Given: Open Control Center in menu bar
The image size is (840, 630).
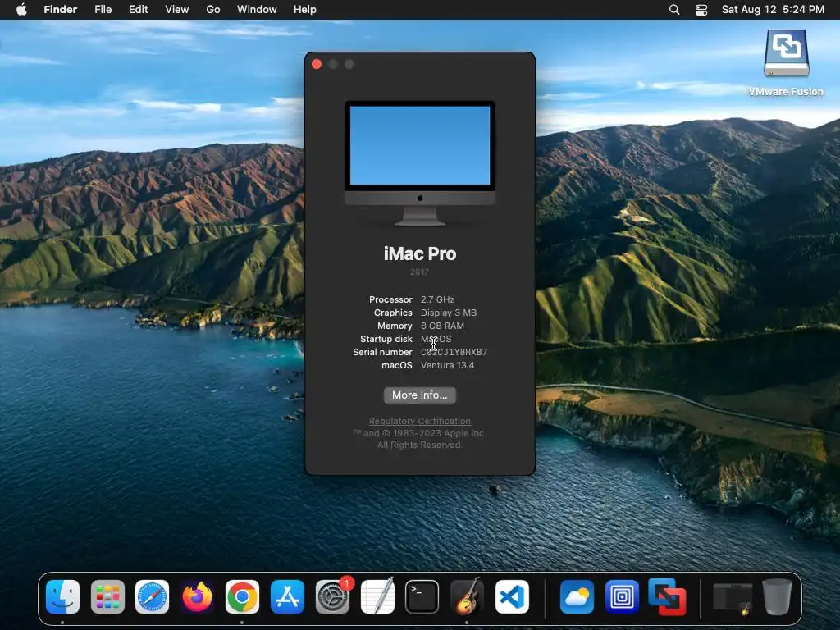Looking at the screenshot, I should [701, 10].
